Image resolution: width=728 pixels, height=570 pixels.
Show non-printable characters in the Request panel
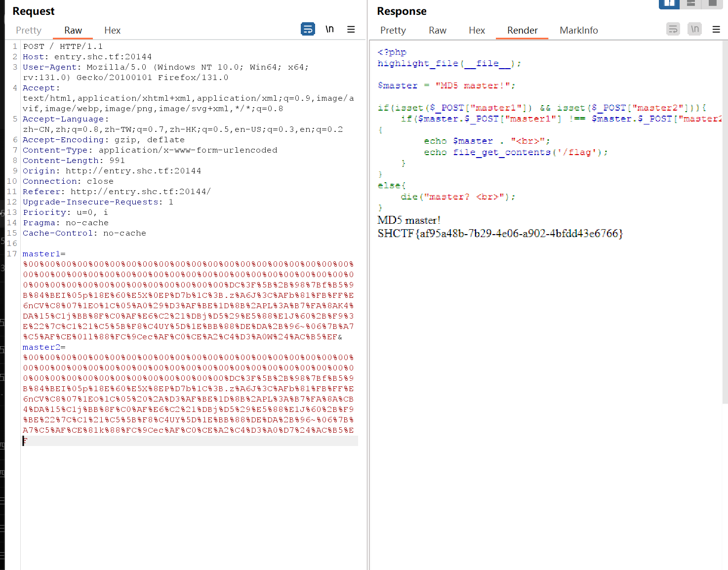[329, 29]
